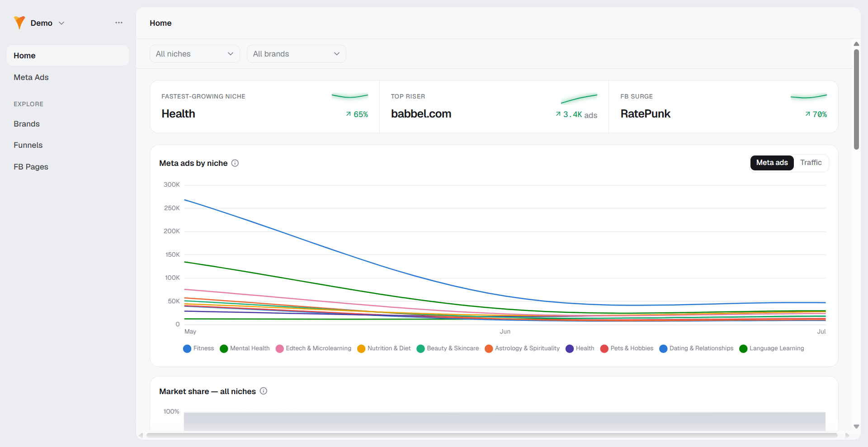Viewport: 868px width, 447px height.
Task: Open the All brands dropdown
Action: pyautogui.click(x=297, y=54)
